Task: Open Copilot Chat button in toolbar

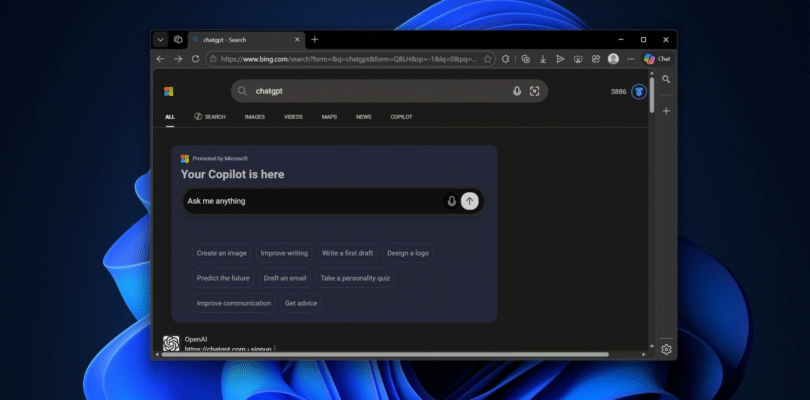Action: click(x=657, y=59)
